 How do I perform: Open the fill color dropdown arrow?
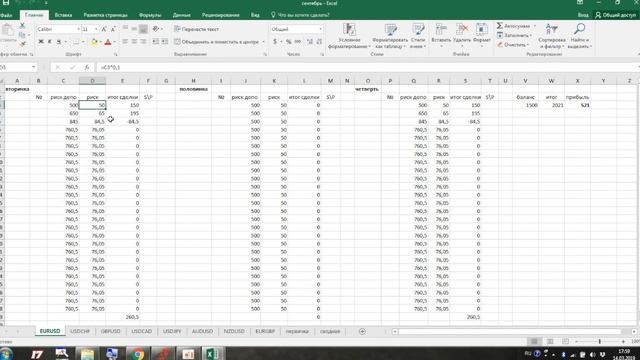click(100, 42)
